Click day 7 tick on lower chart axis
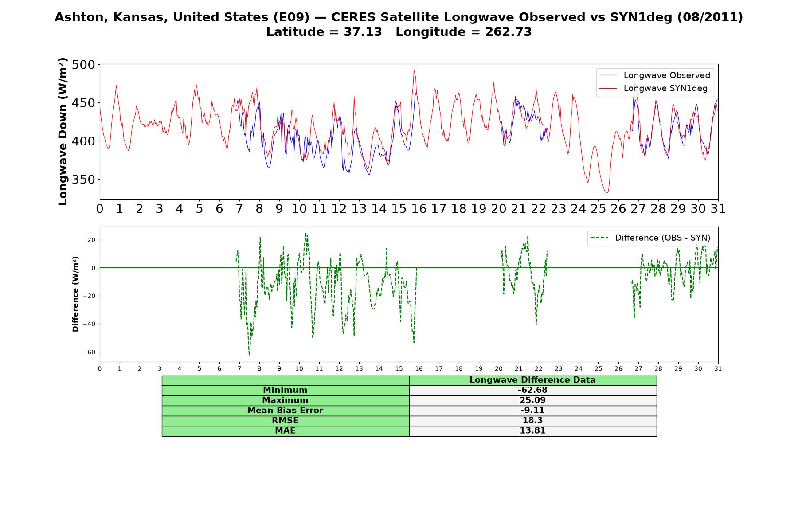 pos(239,369)
